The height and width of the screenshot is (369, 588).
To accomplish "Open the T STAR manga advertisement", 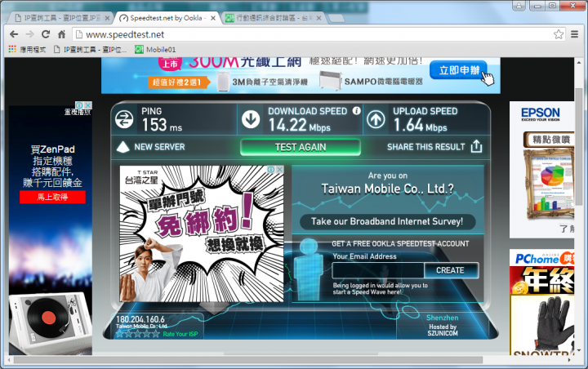I will coord(202,233).
